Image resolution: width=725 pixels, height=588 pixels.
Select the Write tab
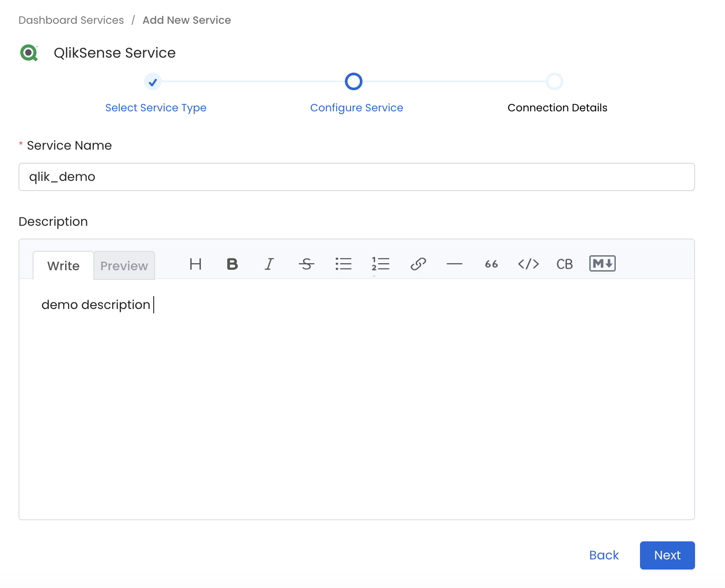pos(63,266)
